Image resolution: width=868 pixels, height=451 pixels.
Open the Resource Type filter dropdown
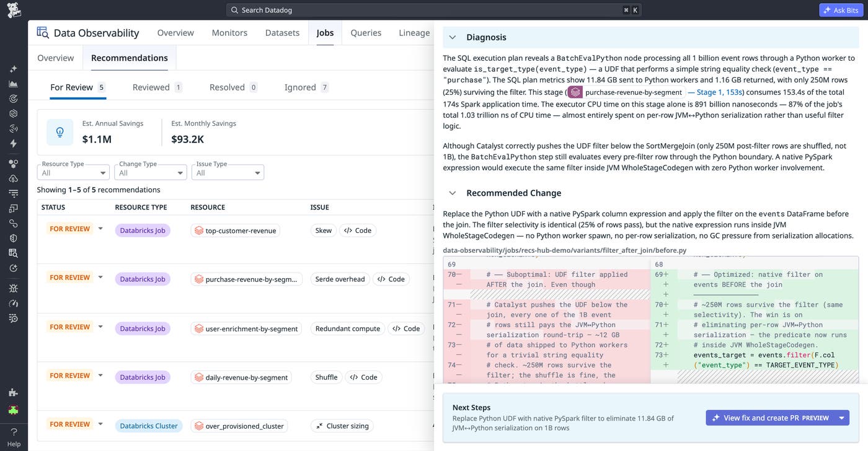tap(73, 172)
